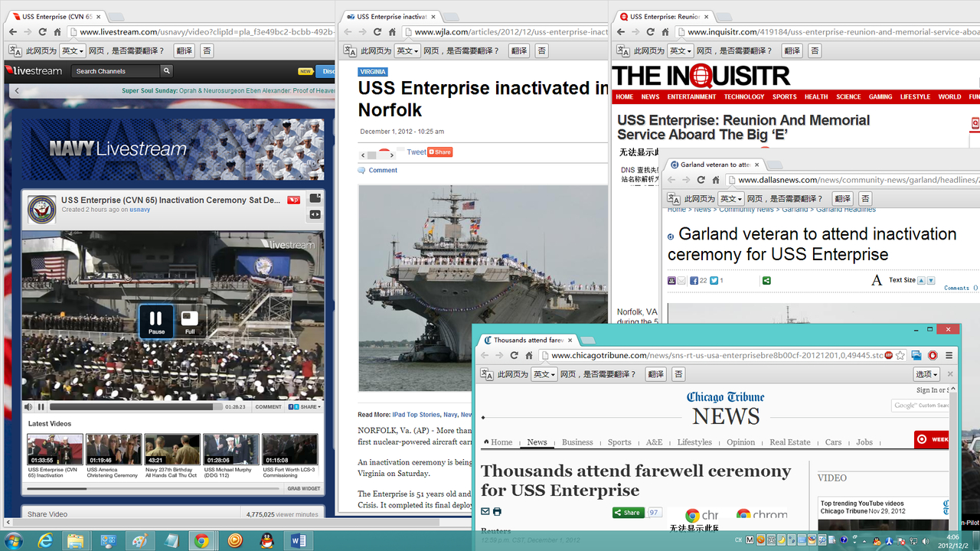Reload the Inquisitr window page
The width and height of the screenshot is (980, 551).
point(651,32)
